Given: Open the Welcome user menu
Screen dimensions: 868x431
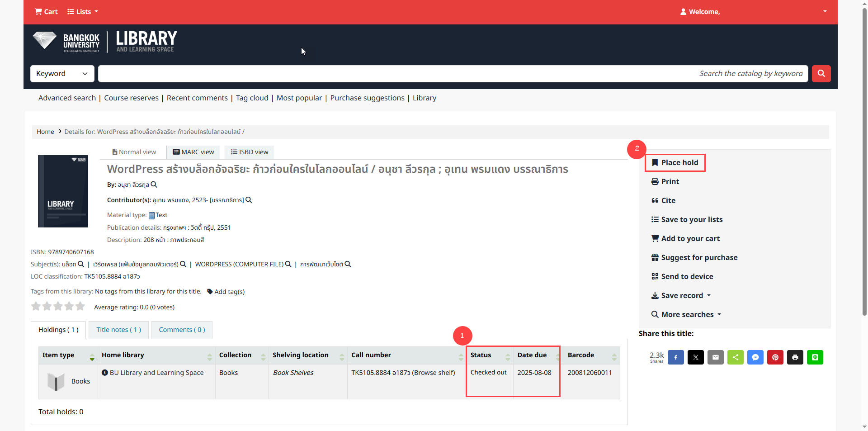Looking at the screenshot, I should (x=753, y=12).
